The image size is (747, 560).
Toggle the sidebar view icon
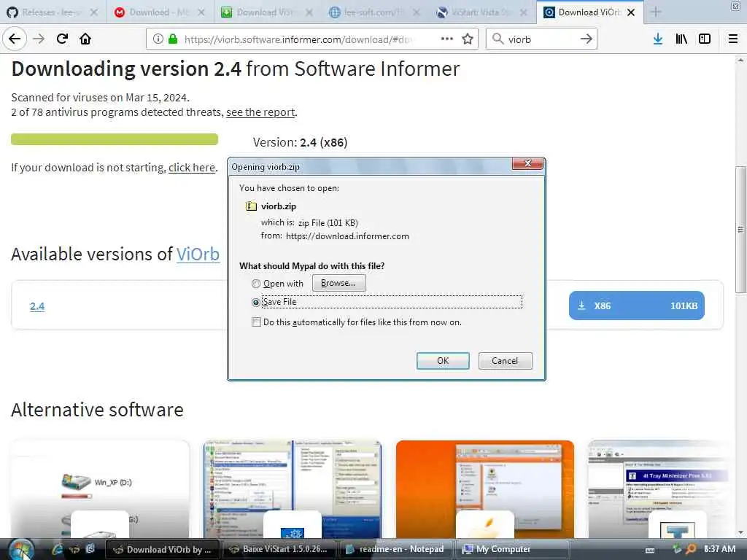(x=705, y=39)
